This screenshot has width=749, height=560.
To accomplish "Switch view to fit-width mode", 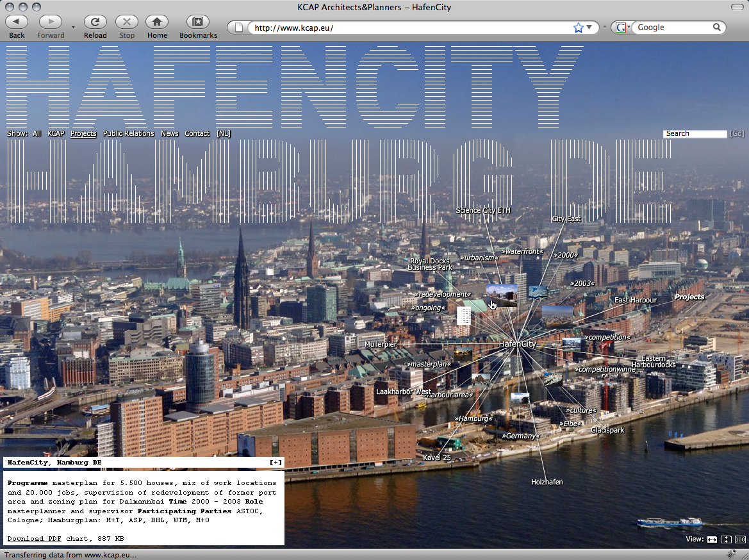I will [712, 539].
